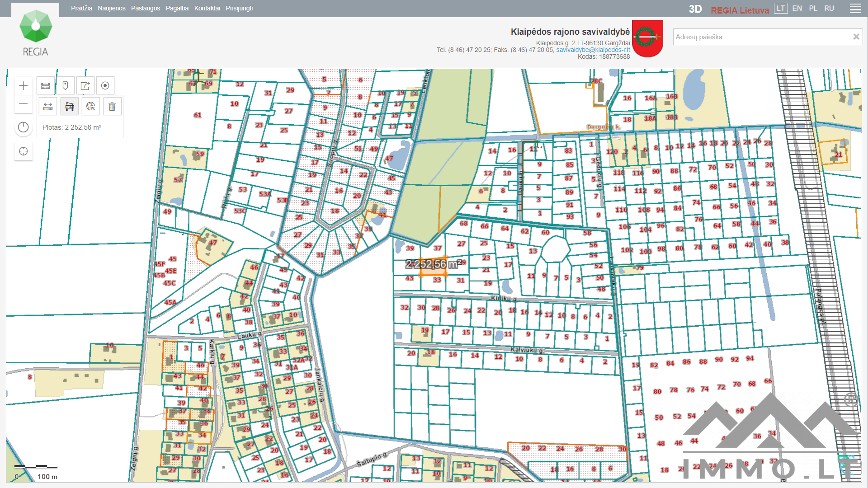
Task: Select LT language
Action: [781, 8]
